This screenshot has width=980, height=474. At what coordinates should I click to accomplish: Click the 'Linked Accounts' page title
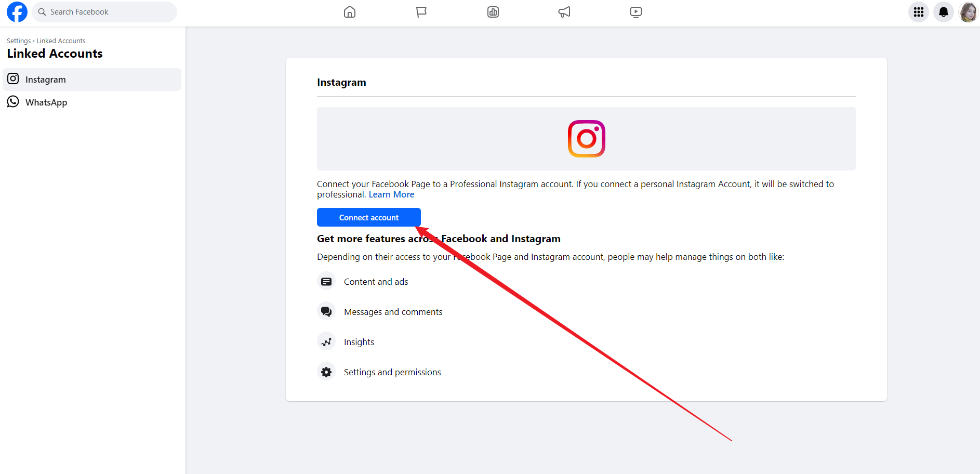[x=55, y=54]
